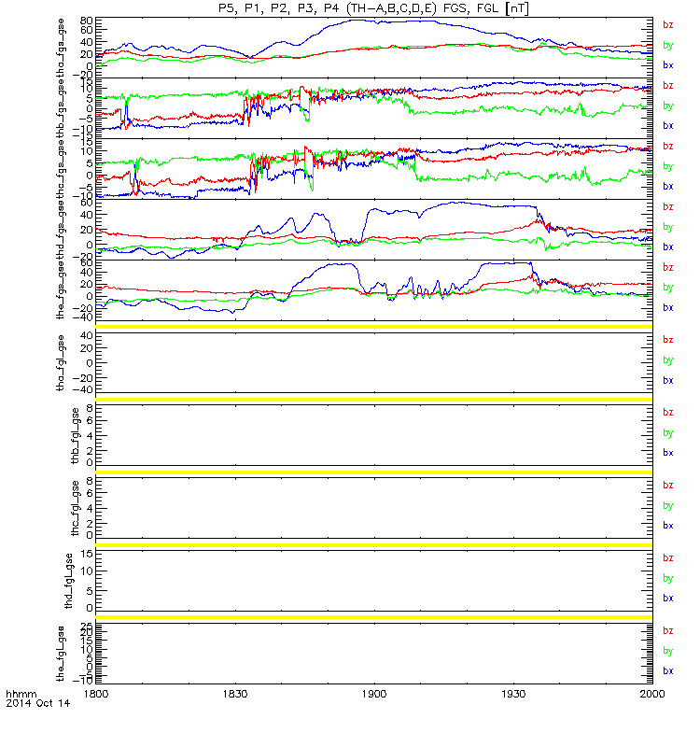Click blue bx legend of tha_fgs panel
Image resolution: width=700 pixels, height=747 pixels.
(x=668, y=65)
